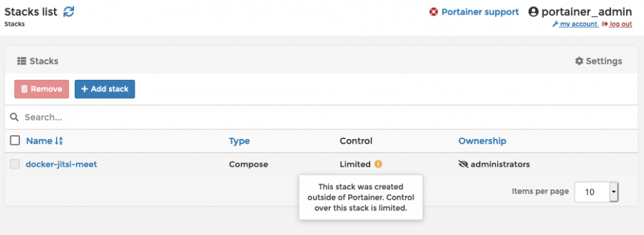
Task: Open my account link
Action: 574,24
